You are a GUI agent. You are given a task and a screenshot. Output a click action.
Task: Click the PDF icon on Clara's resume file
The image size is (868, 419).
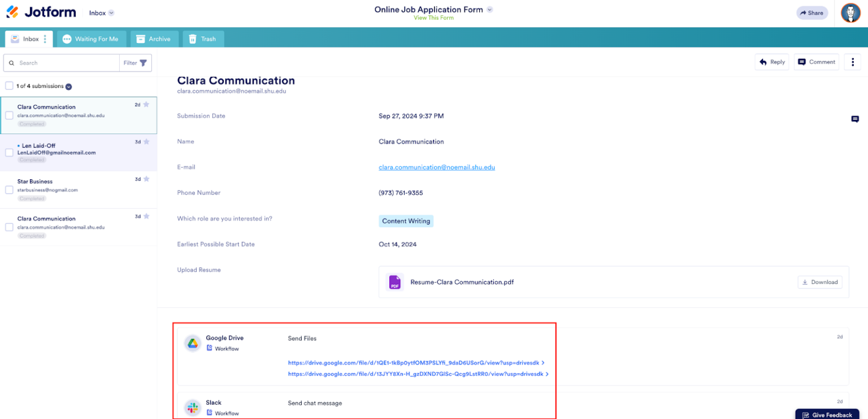coord(394,282)
